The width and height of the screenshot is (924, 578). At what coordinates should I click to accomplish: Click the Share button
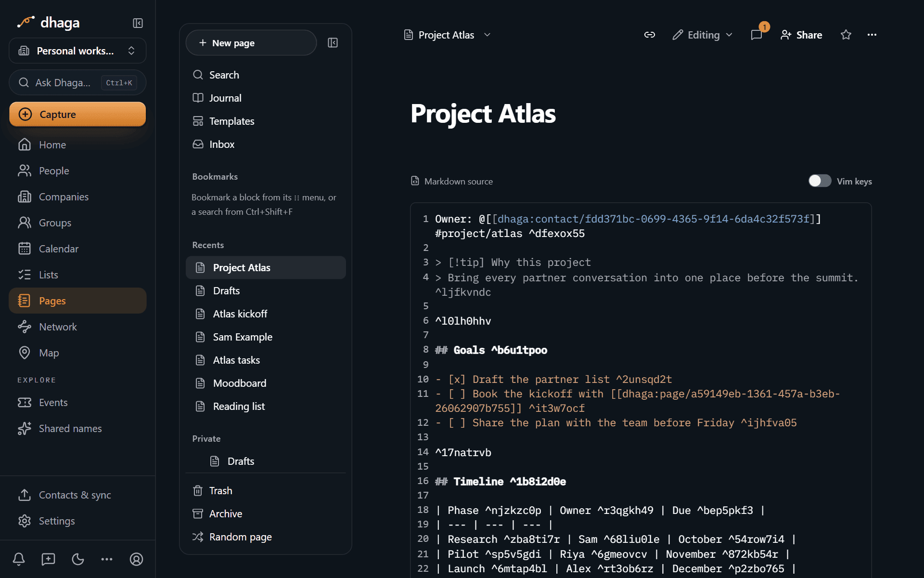801,35
